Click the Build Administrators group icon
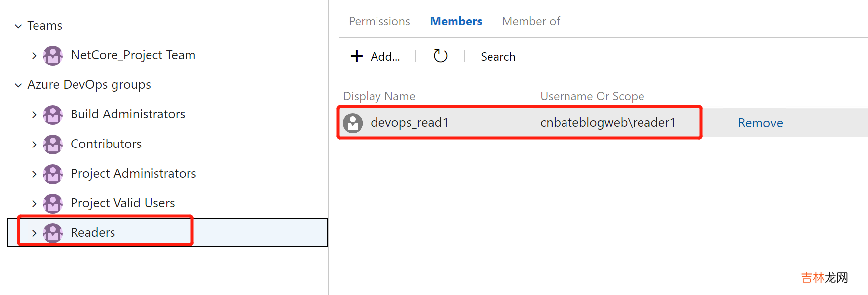The width and height of the screenshot is (868, 295). point(53,114)
